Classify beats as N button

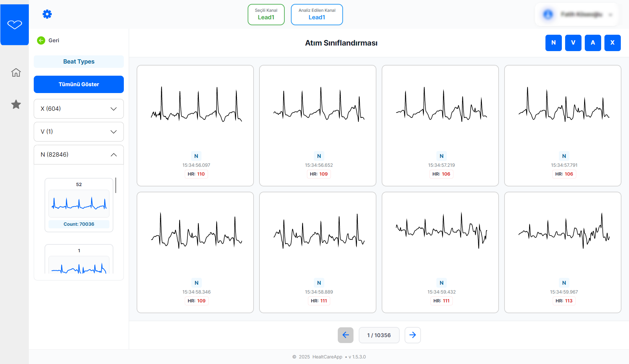pyautogui.click(x=553, y=43)
